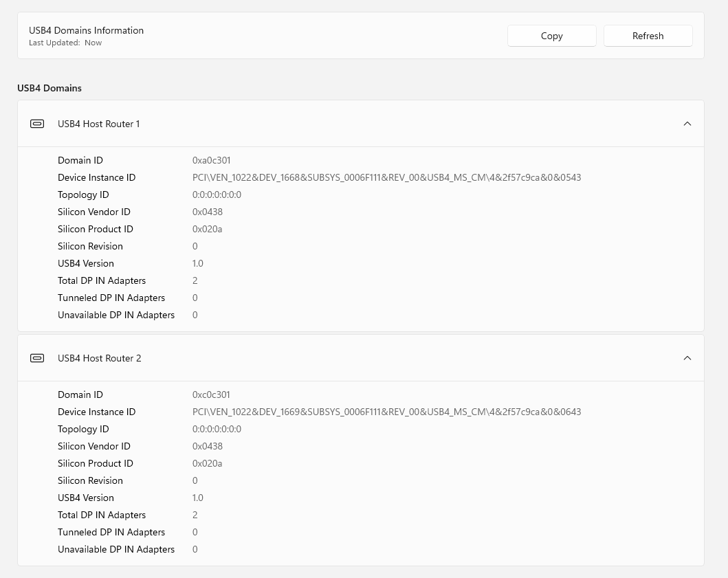The height and width of the screenshot is (578, 728).
Task: Select Host Router 2 Domain ID value 0xc0c301
Action: pyautogui.click(x=212, y=394)
